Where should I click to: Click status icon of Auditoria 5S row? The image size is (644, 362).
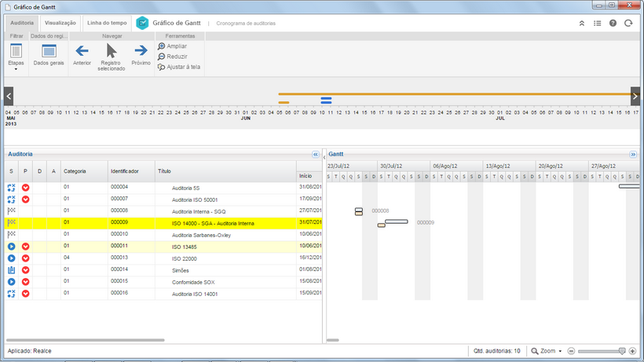[11, 188]
